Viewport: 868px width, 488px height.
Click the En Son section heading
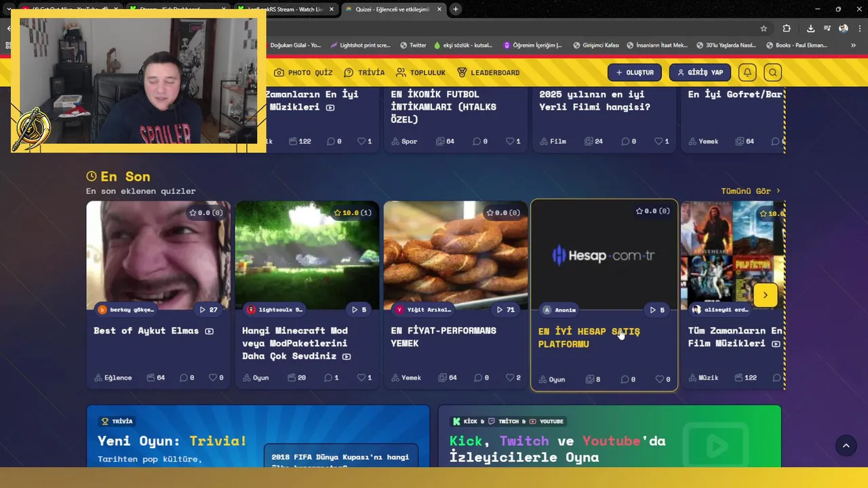click(118, 176)
